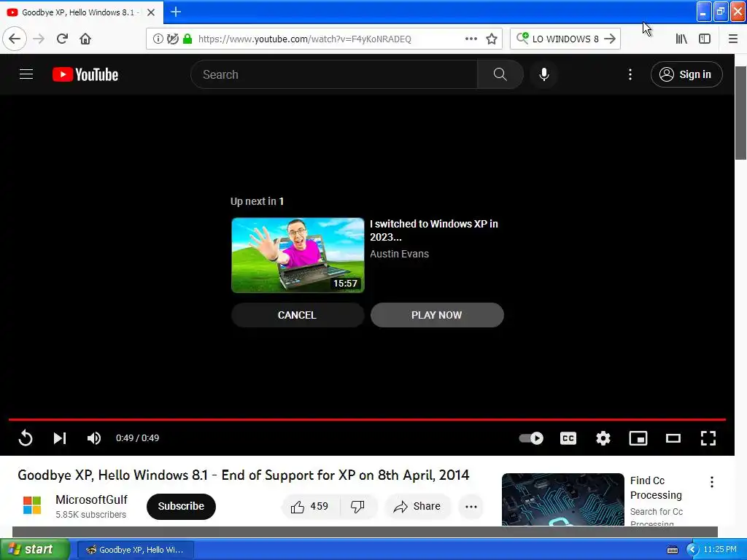Reload the current YouTube page

(62, 39)
